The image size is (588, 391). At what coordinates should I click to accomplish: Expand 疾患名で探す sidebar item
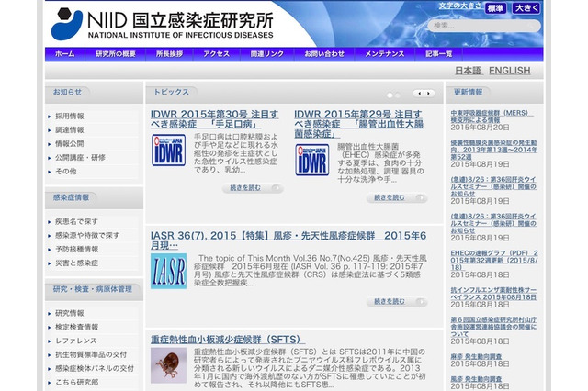(76, 221)
